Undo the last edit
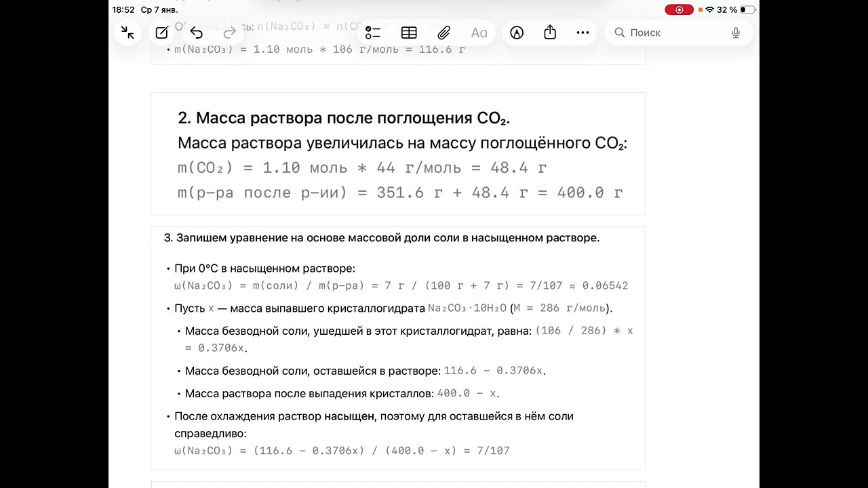Image resolution: width=868 pixels, height=488 pixels. (196, 33)
